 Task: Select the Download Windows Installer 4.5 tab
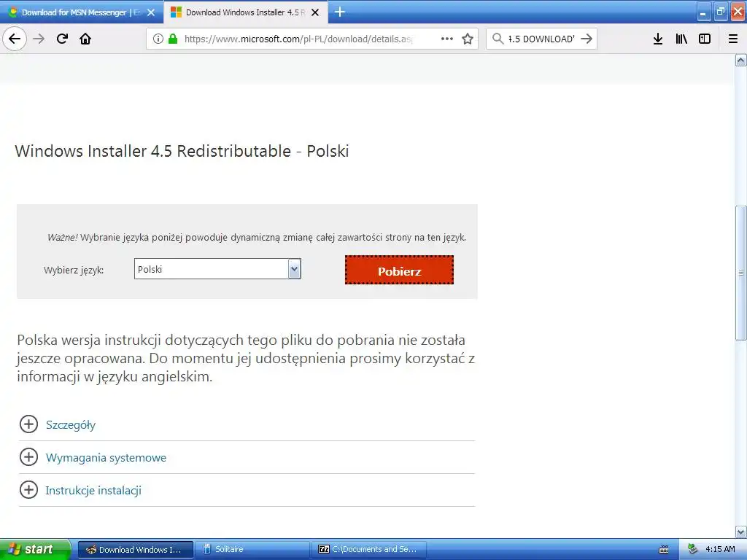point(246,12)
